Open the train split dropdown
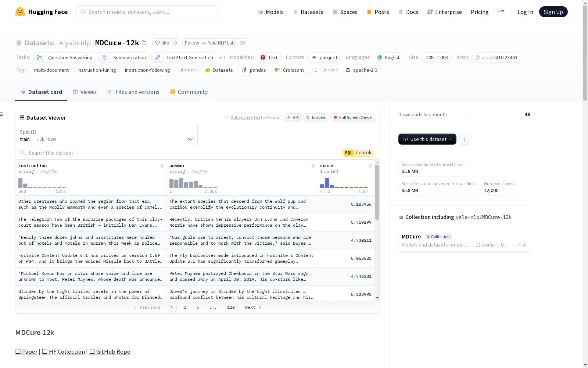 coord(106,135)
